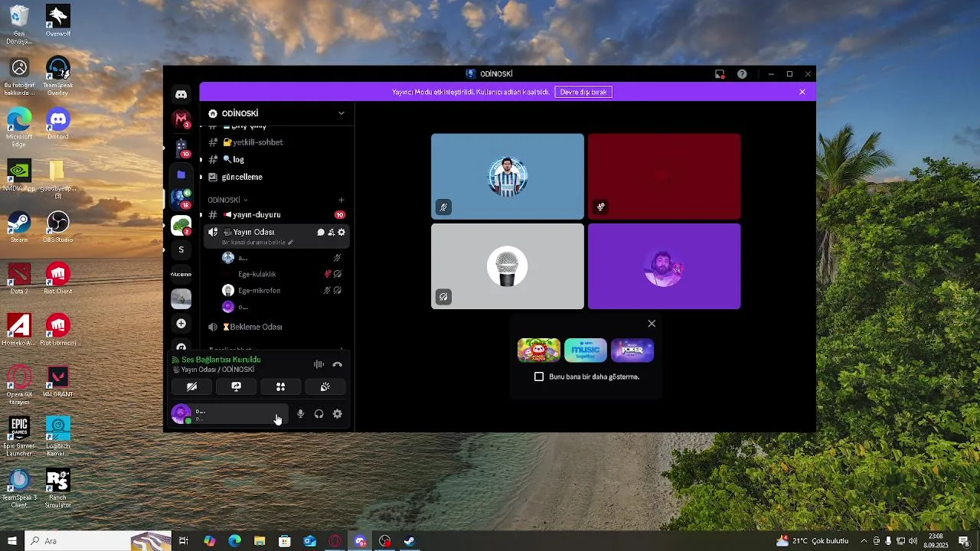Open notification center in taskbar
This screenshot has height=551, width=980.
pyautogui.click(x=964, y=541)
